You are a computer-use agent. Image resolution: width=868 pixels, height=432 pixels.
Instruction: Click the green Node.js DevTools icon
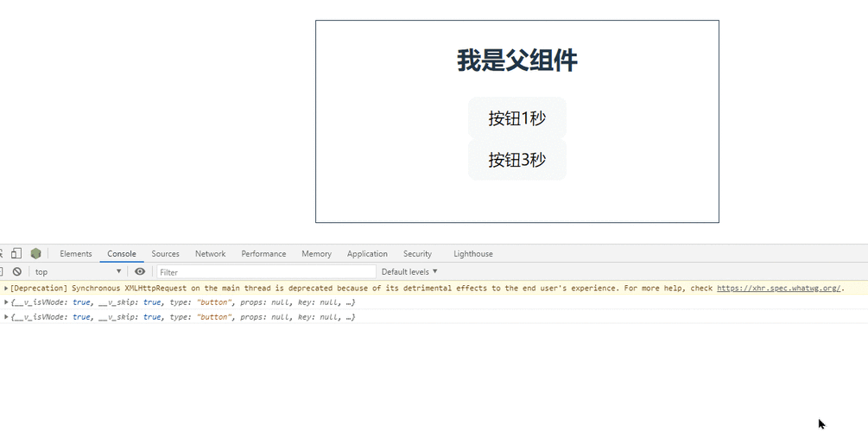(x=36, y=254)
